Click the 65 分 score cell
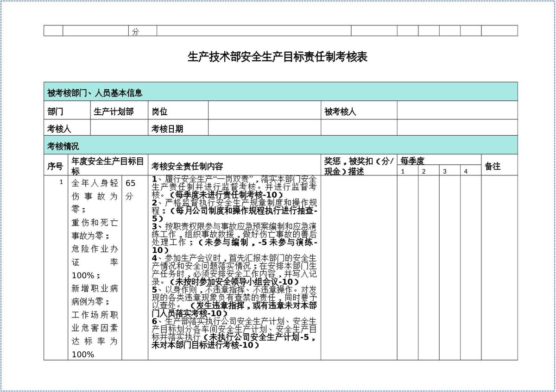Image resolution: width=556 pixels, height=392 pixels. click(135, 268)
